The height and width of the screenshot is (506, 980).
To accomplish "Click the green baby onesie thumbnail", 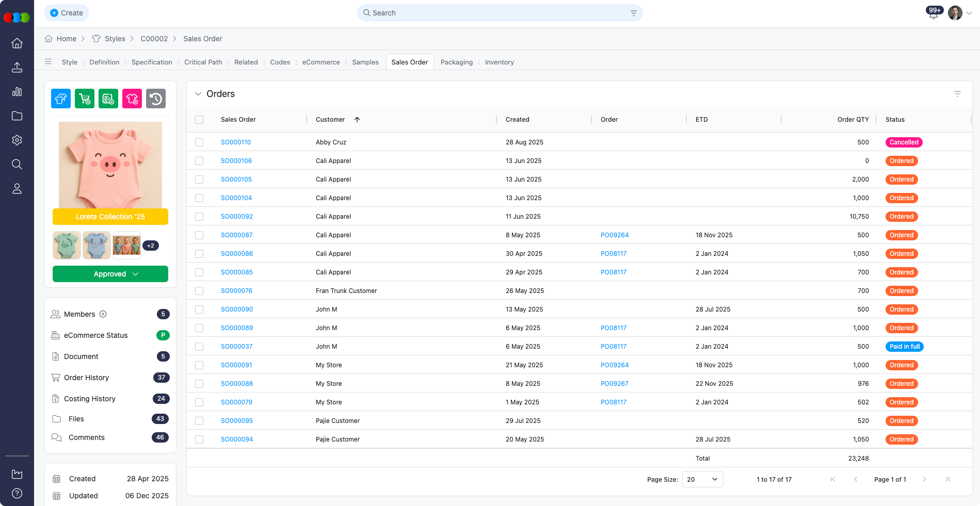I will [x=67, y=245].
